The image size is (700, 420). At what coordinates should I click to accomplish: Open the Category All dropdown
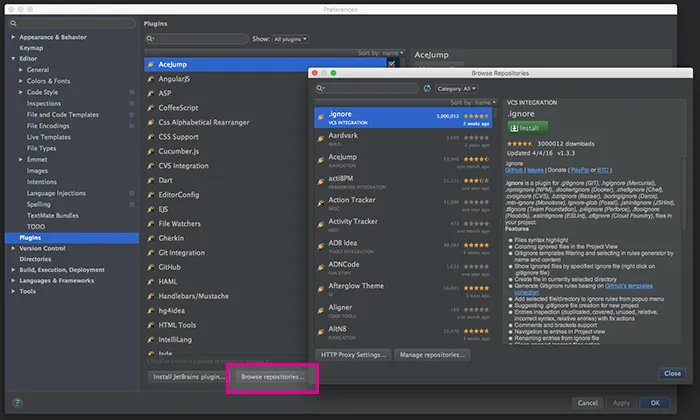pyautogui.click(x=456, y=89)
